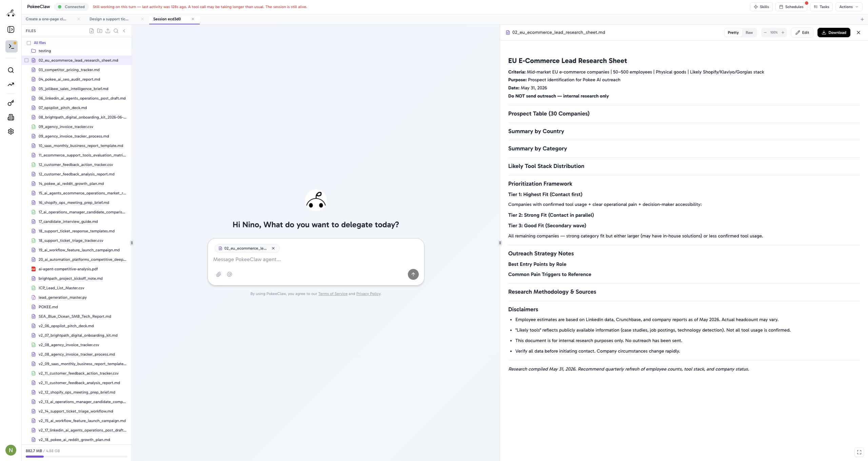Remove the attached 02_eu_ecommerce file chip
The width and height of the screenshot is (868, 461).
coord(273,248)
